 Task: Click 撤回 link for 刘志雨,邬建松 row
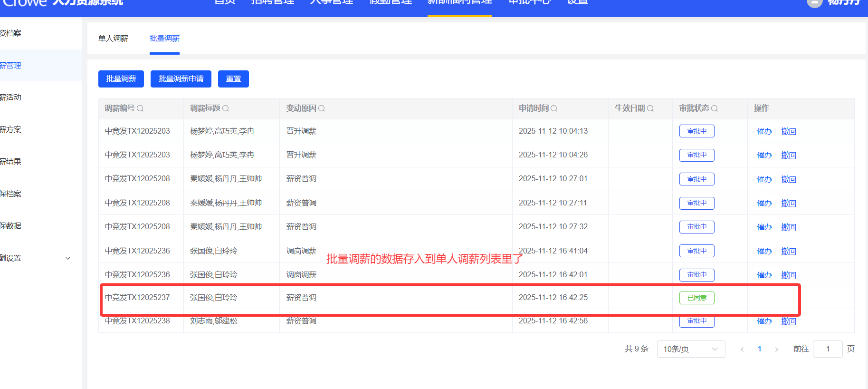pos(789,321)
